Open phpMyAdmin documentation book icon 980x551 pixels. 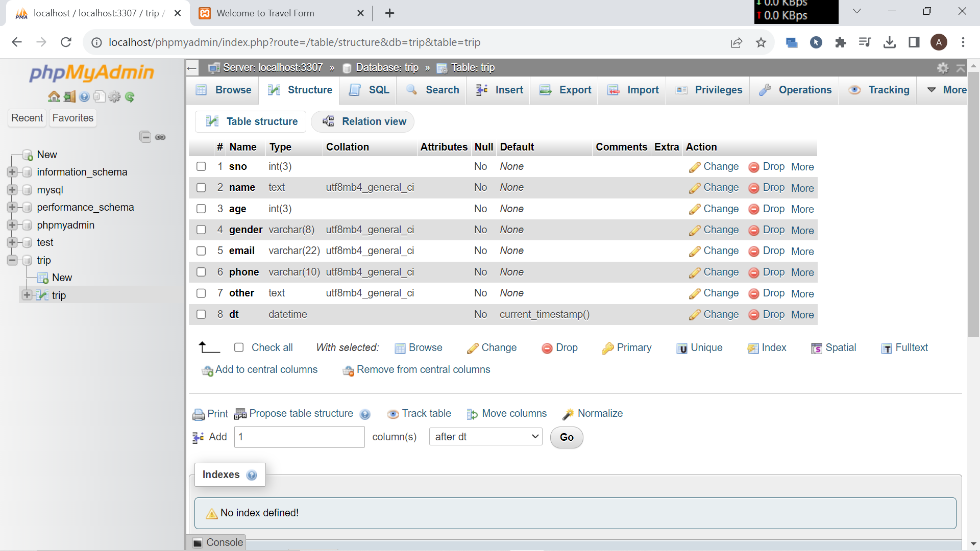(x=100, y=97)
